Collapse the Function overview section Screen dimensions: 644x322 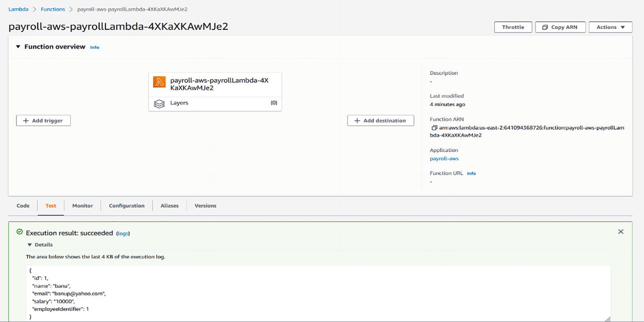pyautogui.click(x=18, y=46)
